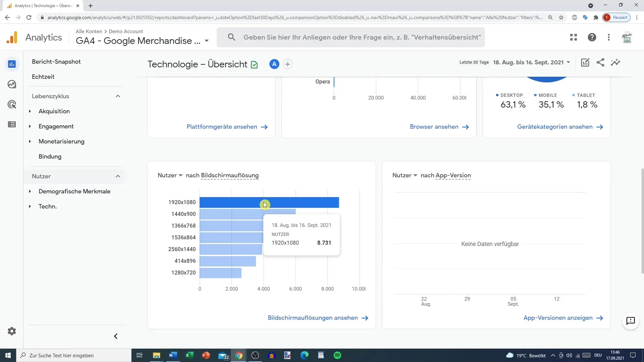
Task: Open Admin settings gear
Action: coord(12,331)
